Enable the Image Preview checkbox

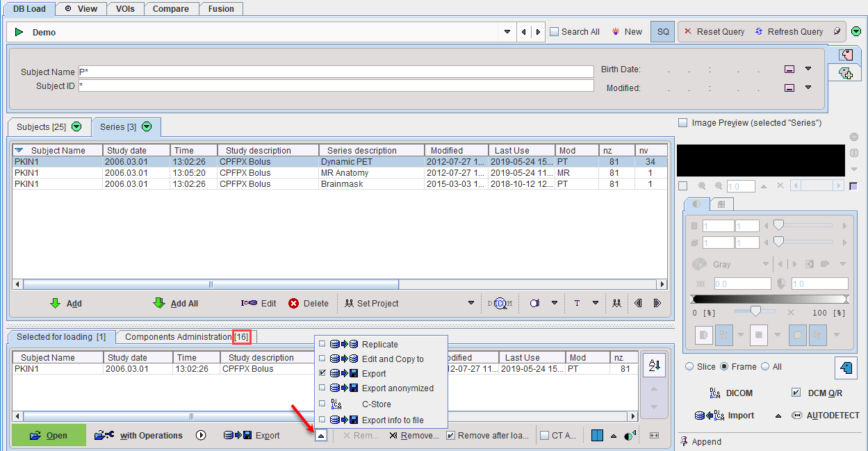tap(682, 123)
